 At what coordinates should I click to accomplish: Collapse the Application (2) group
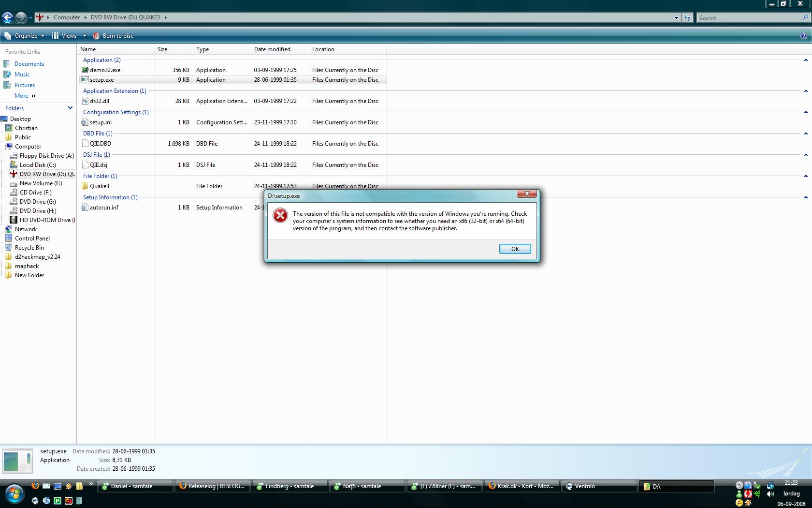[x=805, y=60]
